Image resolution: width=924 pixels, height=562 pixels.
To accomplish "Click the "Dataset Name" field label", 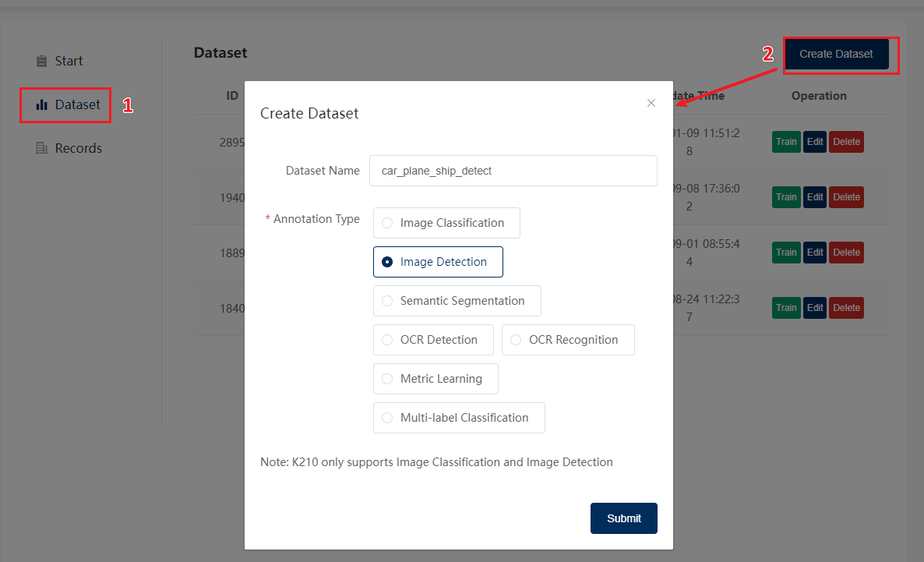I will pos(323,171).
